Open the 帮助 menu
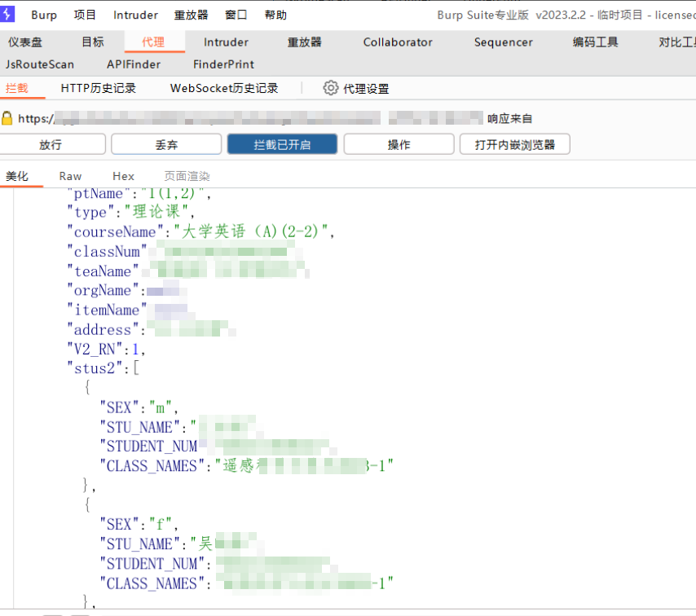The image size is (696, 616). click(x=275, y=15)
